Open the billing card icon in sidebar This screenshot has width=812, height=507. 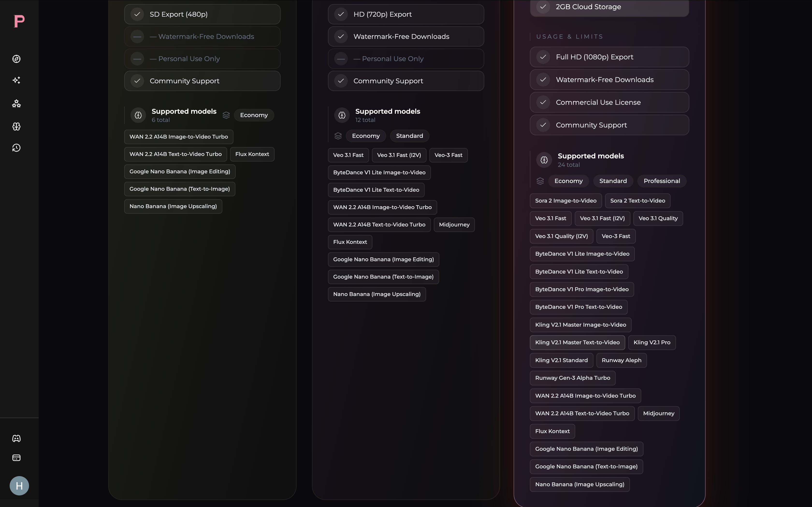(x=16, y=458)
